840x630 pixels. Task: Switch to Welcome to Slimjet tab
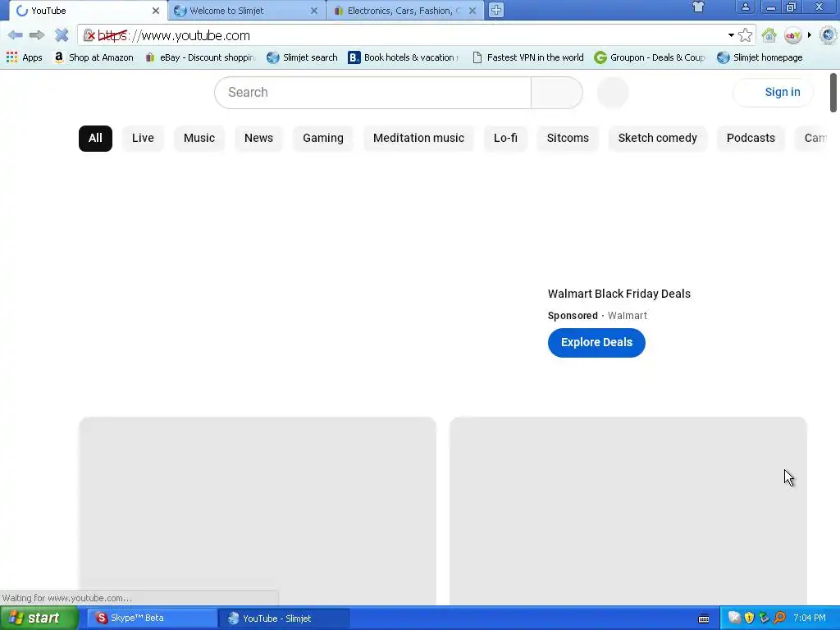click(x=246, y=11)
